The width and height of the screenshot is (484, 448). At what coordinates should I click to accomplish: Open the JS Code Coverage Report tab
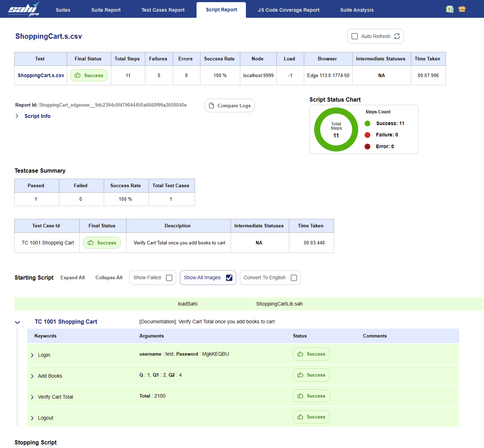289,10
